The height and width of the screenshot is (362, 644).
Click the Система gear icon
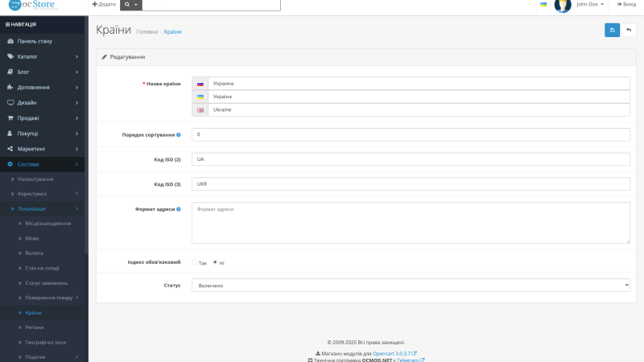10,164
